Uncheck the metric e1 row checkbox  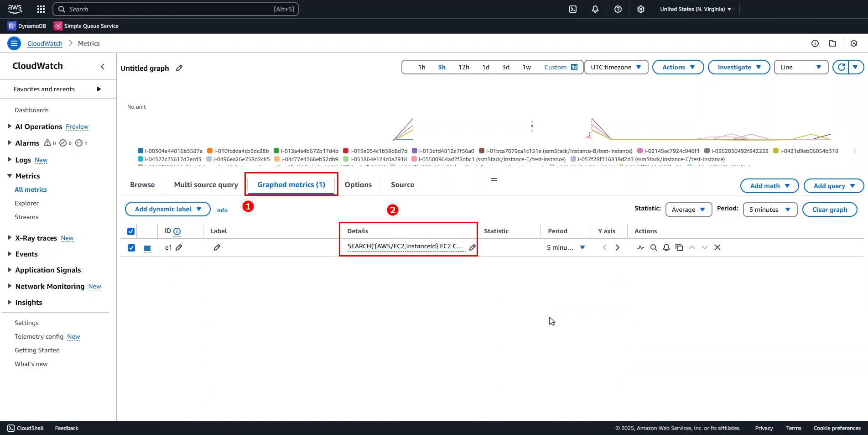click(131, 247)
